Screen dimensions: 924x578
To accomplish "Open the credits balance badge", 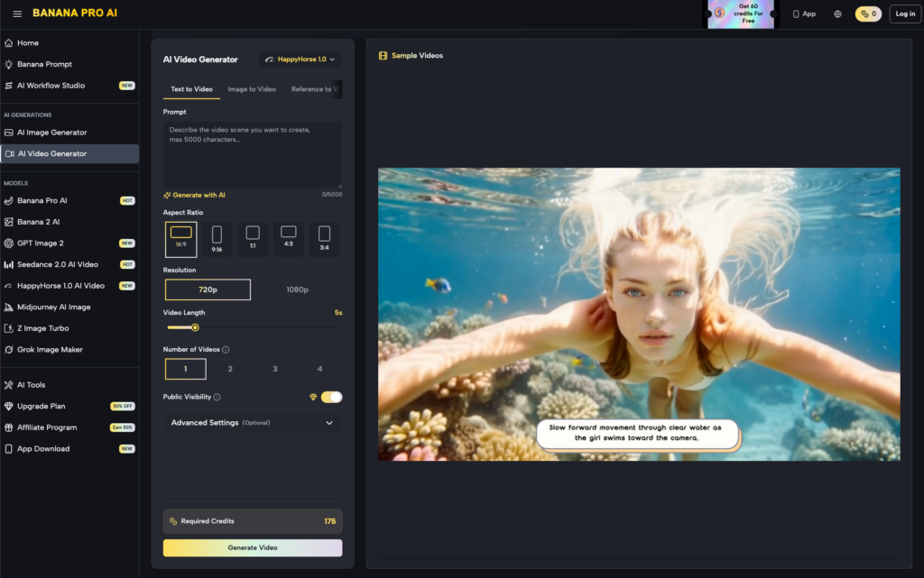I will point(868,14).
